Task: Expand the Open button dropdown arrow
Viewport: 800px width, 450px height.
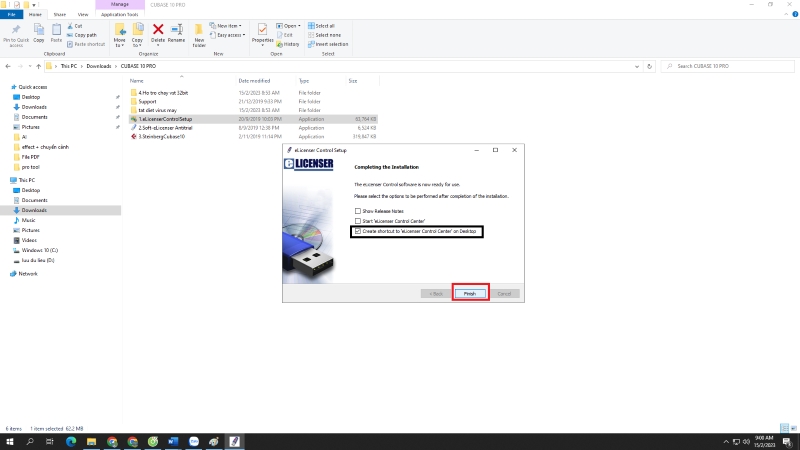Action: point(299,26)
